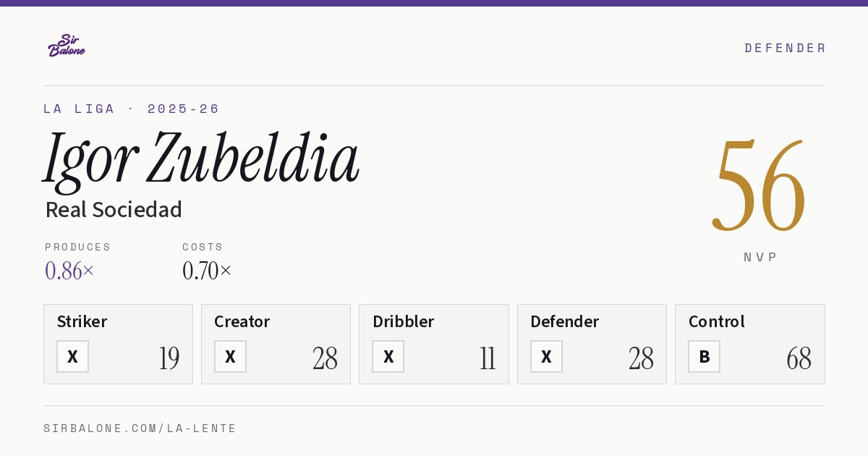Image resolution: width=868 pixels, height=456 pixels.
Task: Click the La Liga 2025-26 label
Action: click(131, 109)
